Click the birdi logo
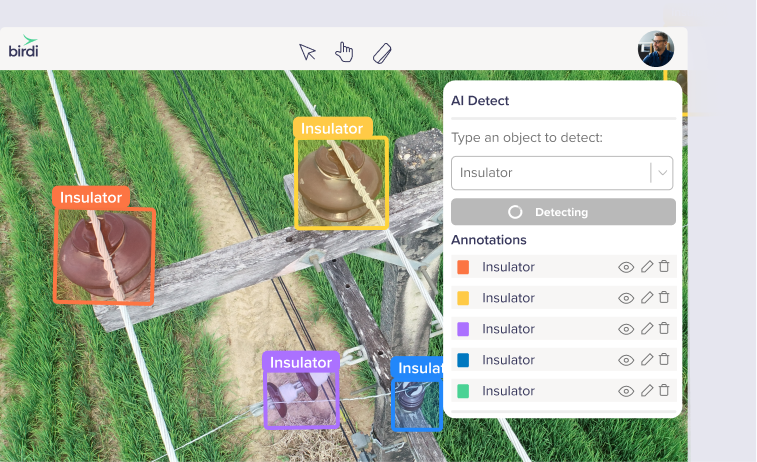The width and height of the screenshot is (757, 462). click(x=23, y=46)
